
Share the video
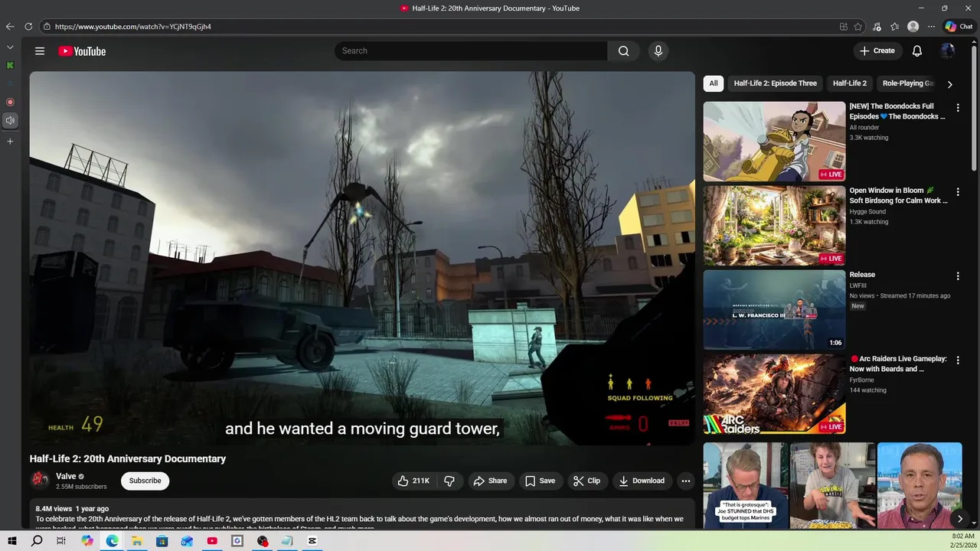click(x=490, y=481)
